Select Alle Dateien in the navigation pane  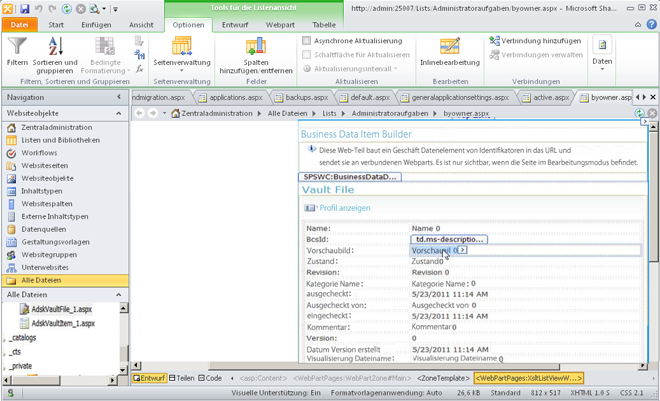[x=65, y=280]
